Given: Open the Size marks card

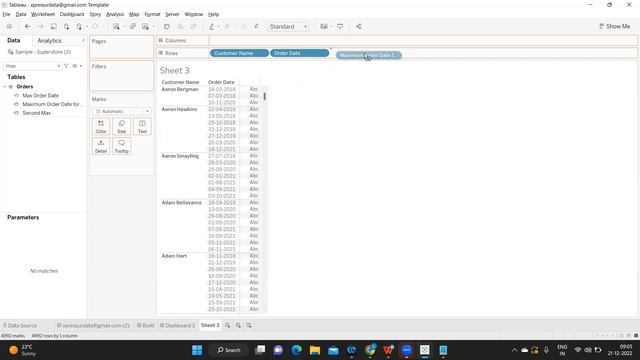Looking at the screenshot, I should click(122, 127).
